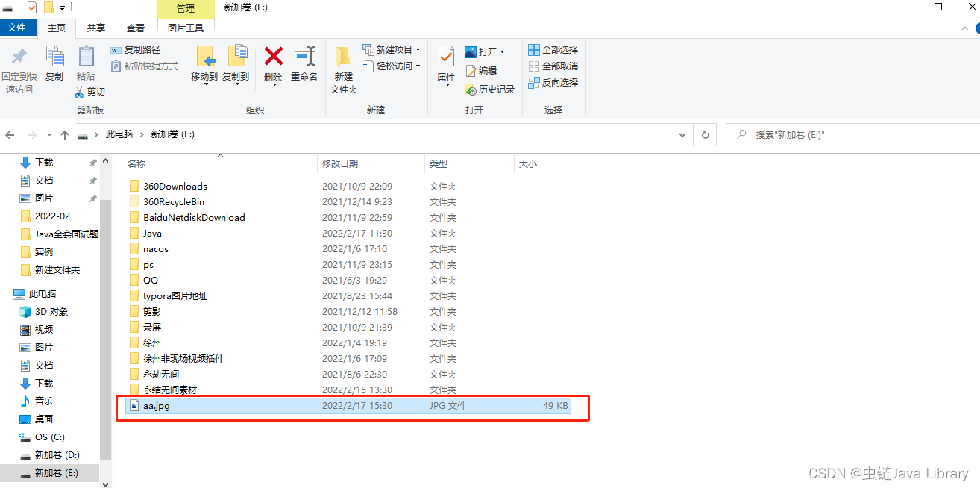
Task: Open the Easy access dropdown
Action: (x=392, y=66)
